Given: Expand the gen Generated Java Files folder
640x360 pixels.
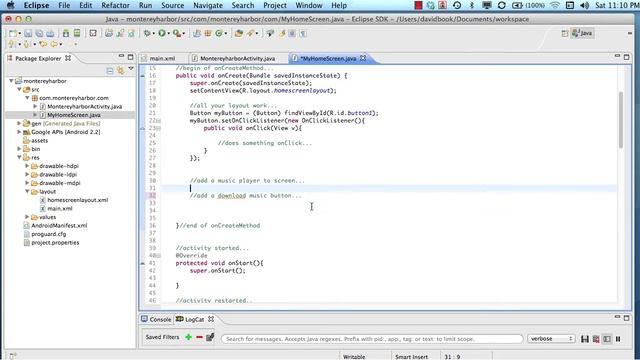Looking at the screenshot, I should point(19,123).
